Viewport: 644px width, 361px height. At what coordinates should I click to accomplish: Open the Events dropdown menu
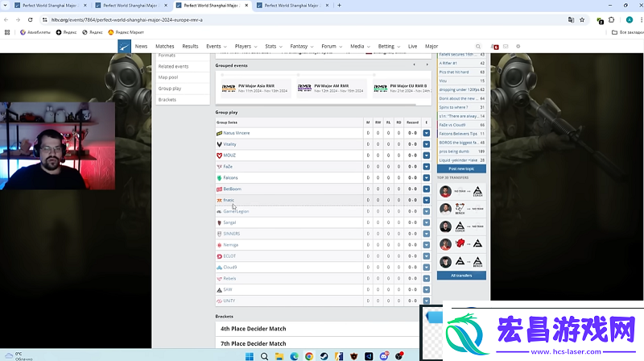click(216, 47)
